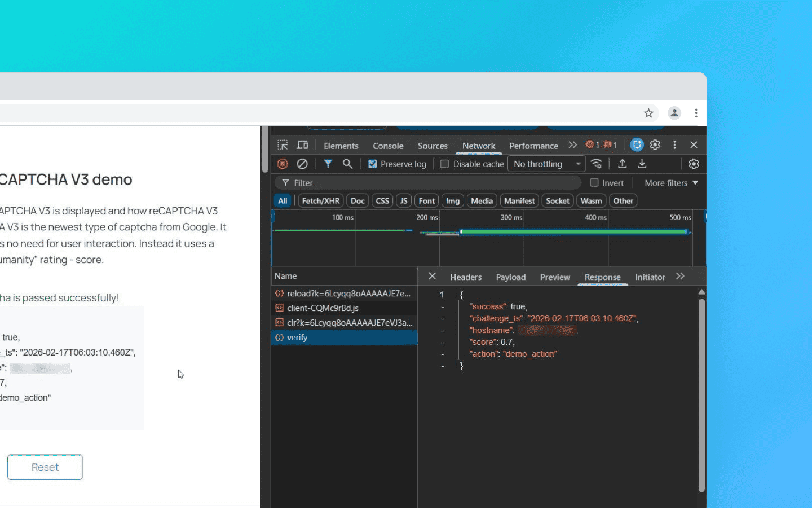
Task: Open the Headers tab
Action: pos(466,277)
